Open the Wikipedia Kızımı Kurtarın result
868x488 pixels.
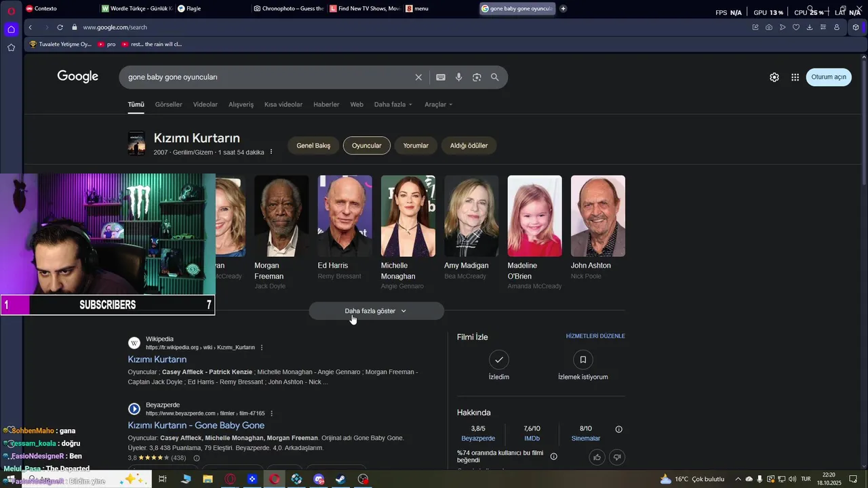157,359
